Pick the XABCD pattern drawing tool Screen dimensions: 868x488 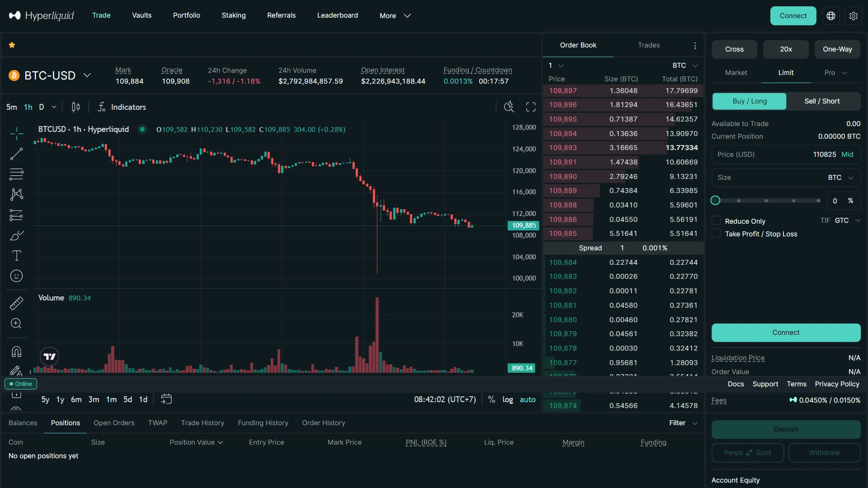click(17, 194)
